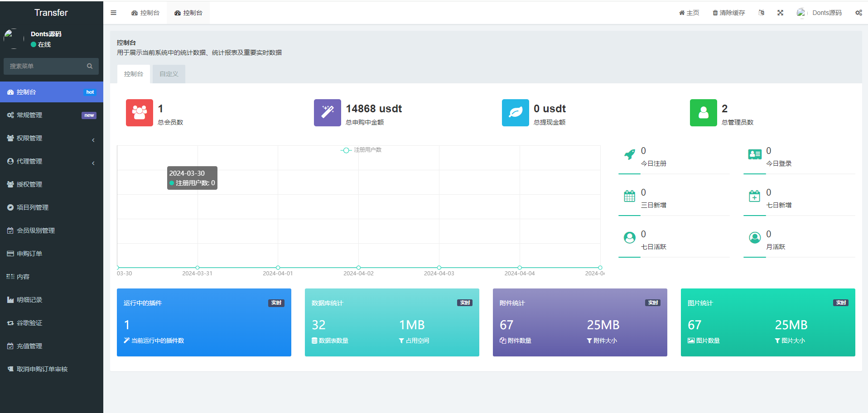This screenshot has height=413, width=868.
Task: Toggle the 注册用户数 chart legend
Action: 361,150
